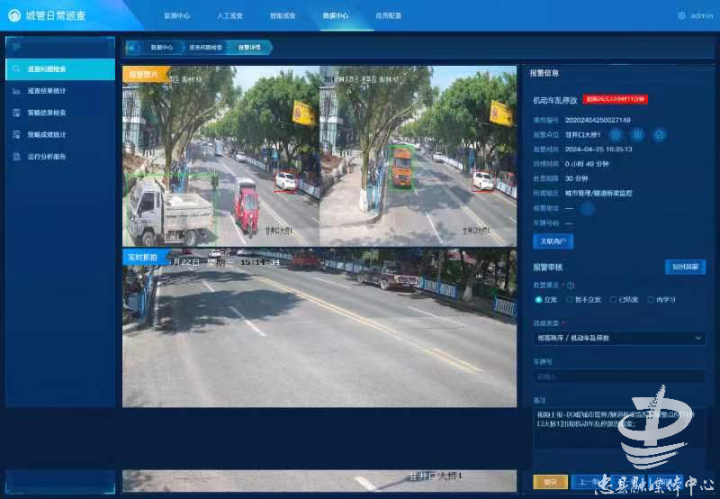Open the left alarm snapshot image

(x=221, y=158)
